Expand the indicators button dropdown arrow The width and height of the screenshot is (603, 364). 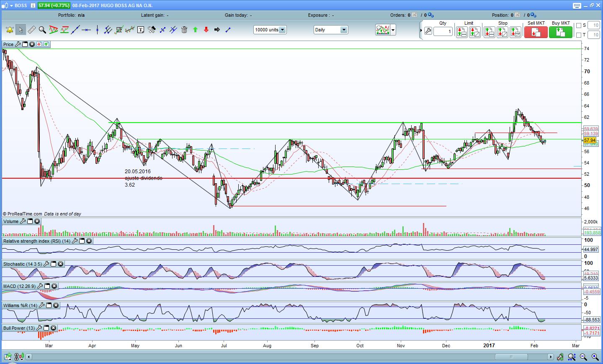(393, 30)
